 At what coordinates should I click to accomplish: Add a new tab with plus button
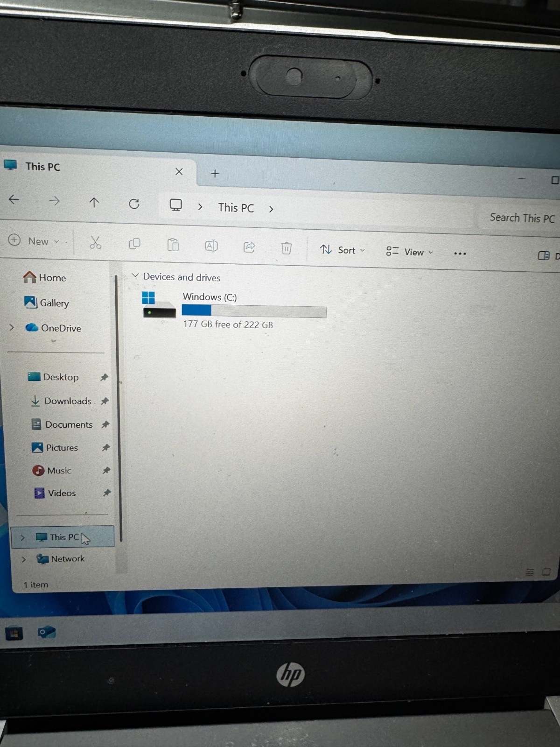click(x=215, y=174)
